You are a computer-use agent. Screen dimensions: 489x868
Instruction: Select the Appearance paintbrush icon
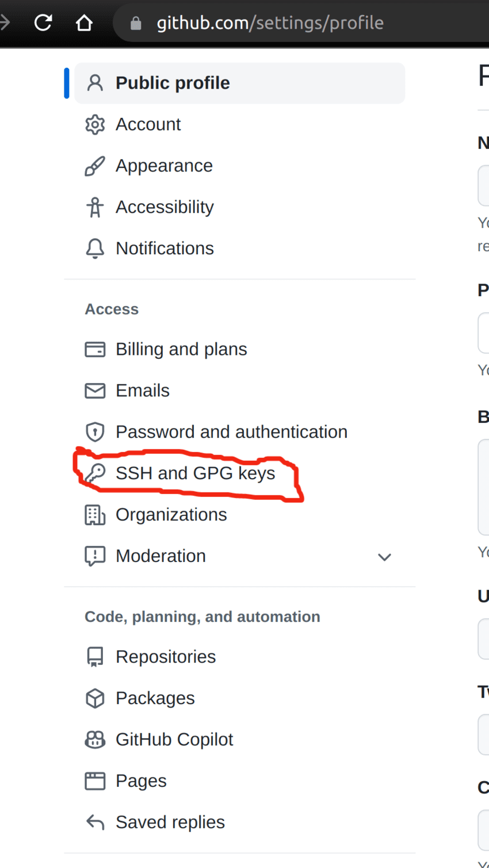(94, 166)
